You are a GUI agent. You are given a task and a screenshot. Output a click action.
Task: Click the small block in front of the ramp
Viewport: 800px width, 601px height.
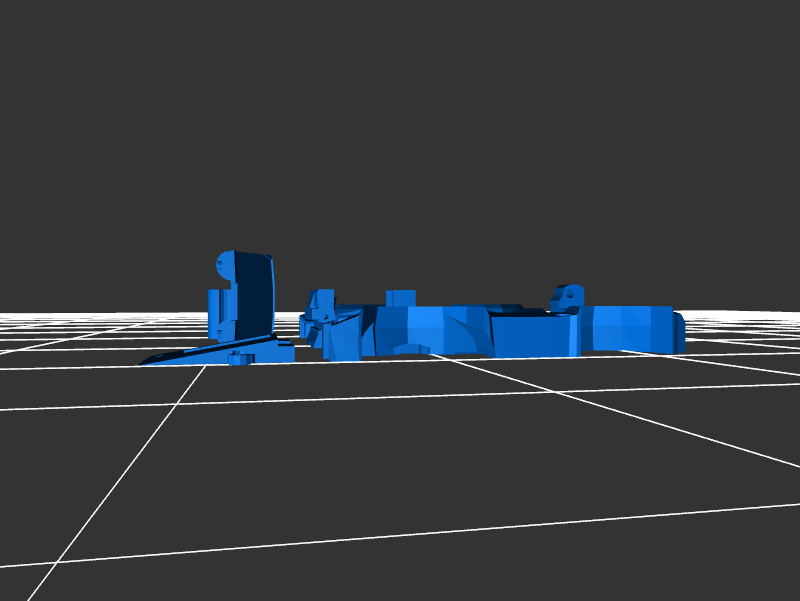[240, 358]
